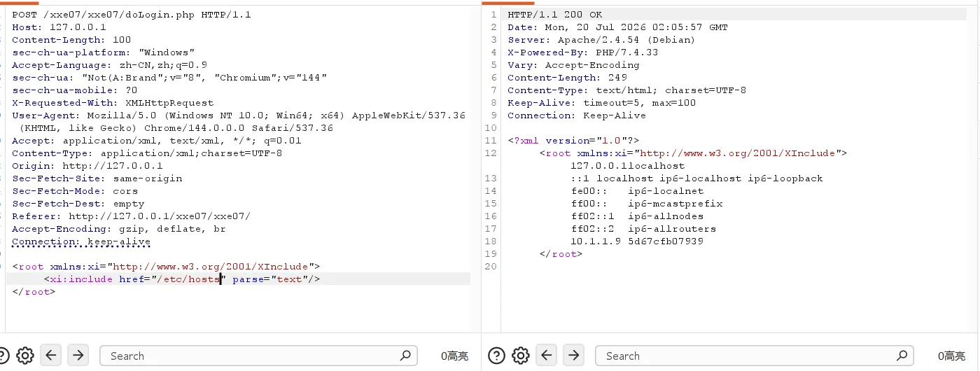980x371 pixels.
Task: Click the Date: Mon, 20 Jul 2026 header
Action: (618, 27)
